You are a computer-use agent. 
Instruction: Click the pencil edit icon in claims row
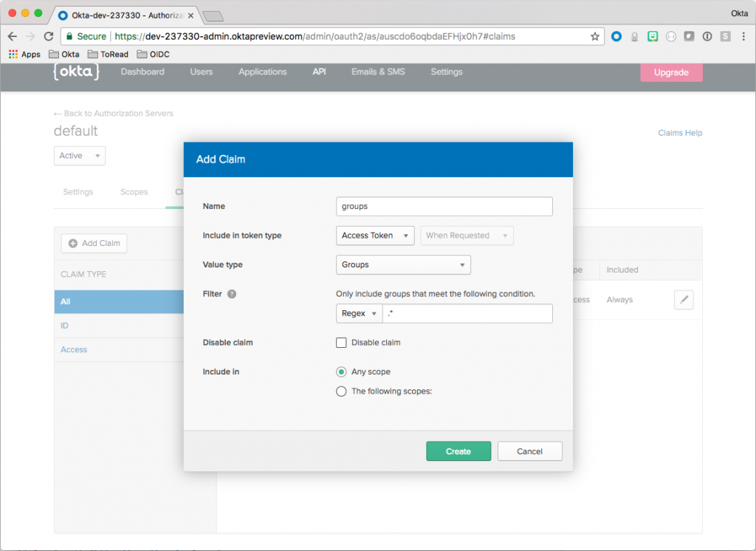pos(684,300)
